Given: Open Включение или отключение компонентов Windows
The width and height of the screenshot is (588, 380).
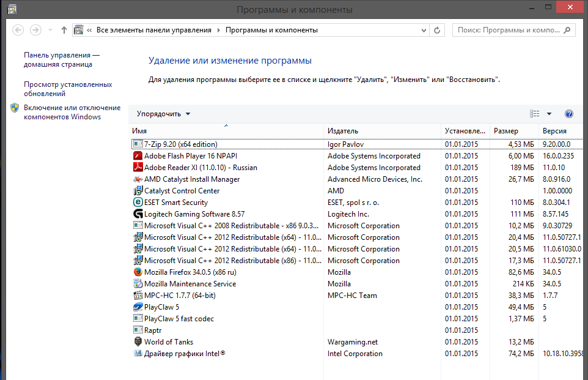Looking at the screenshot, I should (x=72, y=112).
